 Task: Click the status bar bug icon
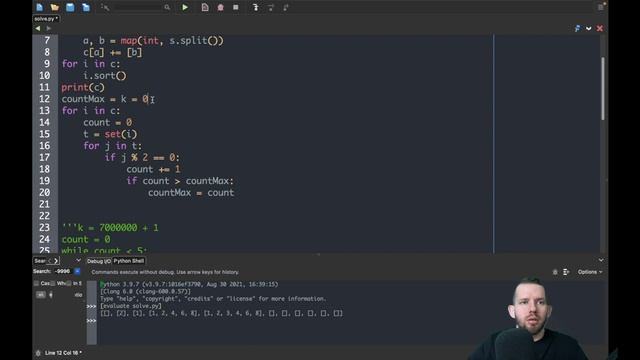[38, 353]
